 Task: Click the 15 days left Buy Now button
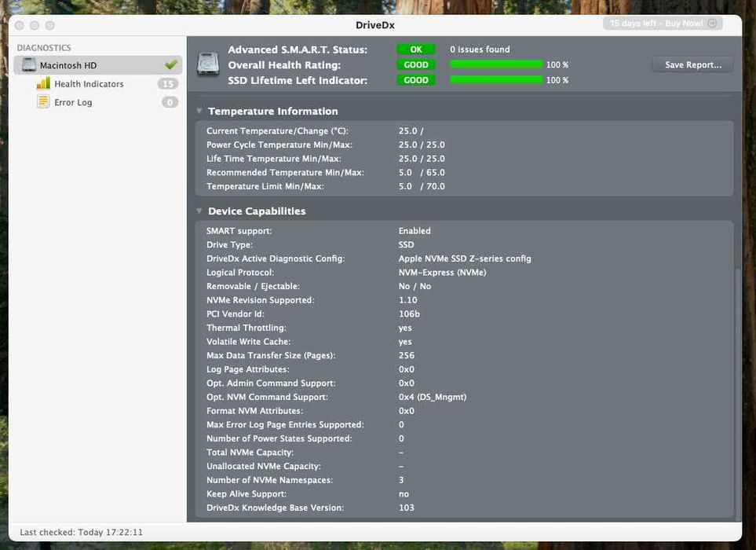(x=663, y=23)
